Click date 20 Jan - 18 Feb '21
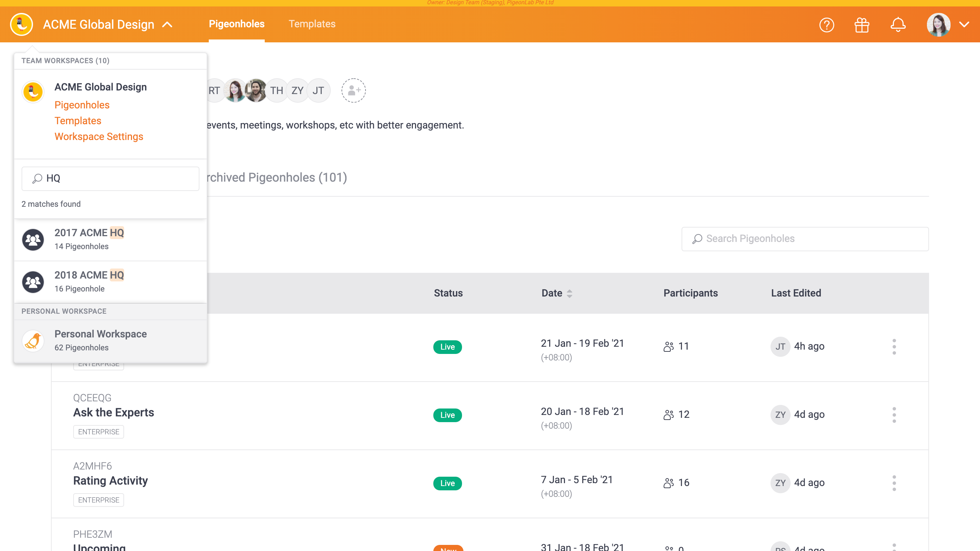Screen dimensions: 980x551 (583, 411)
